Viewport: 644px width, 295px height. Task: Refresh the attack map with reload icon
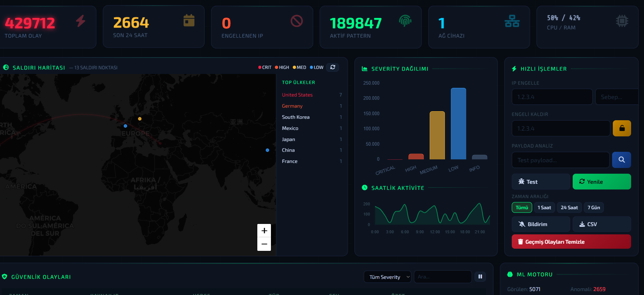(x=333, y=67)
